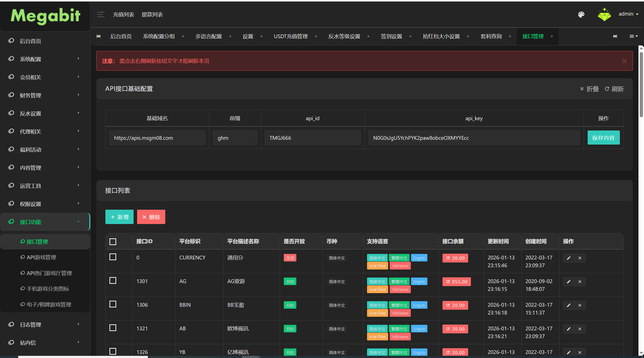The image size is (644, 358).
Task: Click the green diamond avatar icon
Action: [604, 15]
